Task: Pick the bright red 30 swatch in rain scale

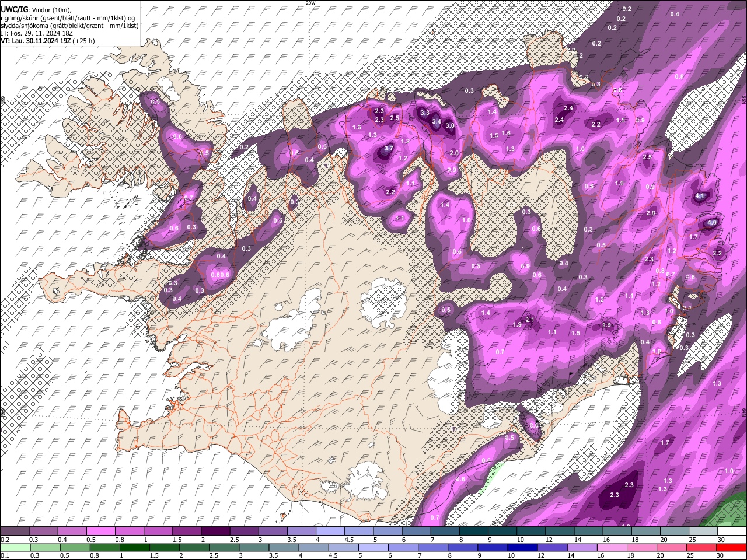Action: 732,547
